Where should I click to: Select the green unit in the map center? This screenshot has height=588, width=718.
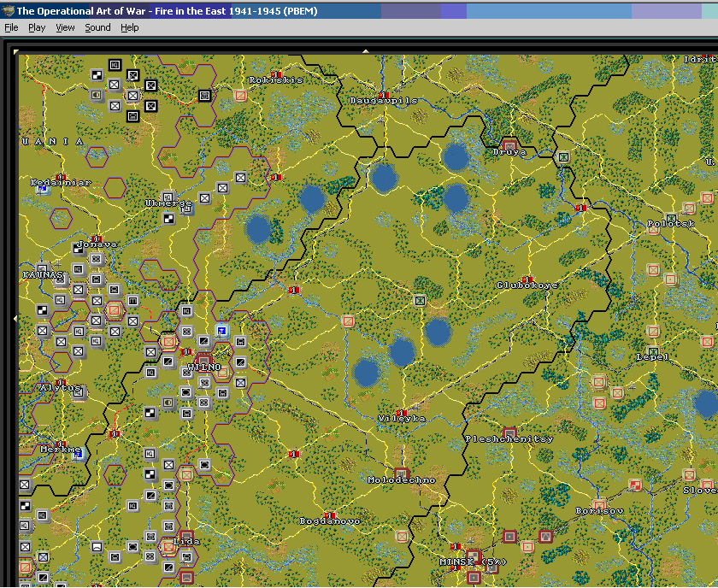pyautogui.click(x=420, y=301)
